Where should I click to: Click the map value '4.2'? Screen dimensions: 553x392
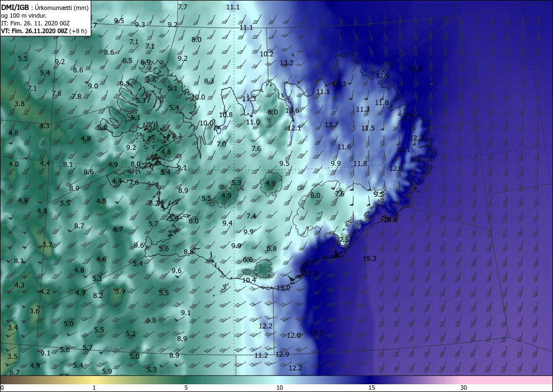pos(45,292)
